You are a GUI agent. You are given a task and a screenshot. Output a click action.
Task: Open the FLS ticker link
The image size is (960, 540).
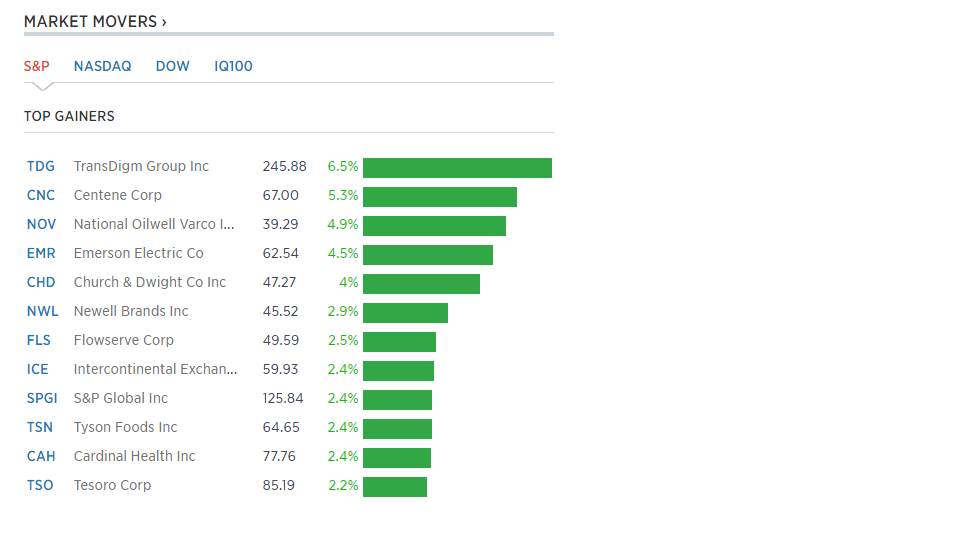tap(39, 340)
